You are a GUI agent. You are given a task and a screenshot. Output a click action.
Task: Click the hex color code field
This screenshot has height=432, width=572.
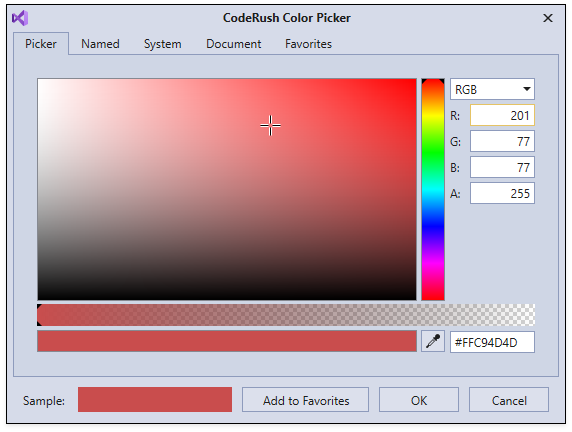point(492,342)
